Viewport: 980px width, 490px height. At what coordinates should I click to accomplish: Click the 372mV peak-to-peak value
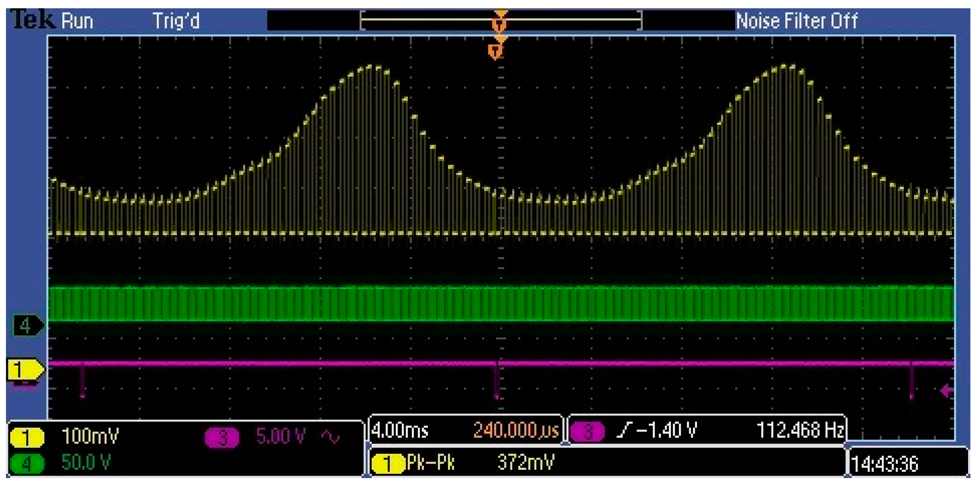526,463
